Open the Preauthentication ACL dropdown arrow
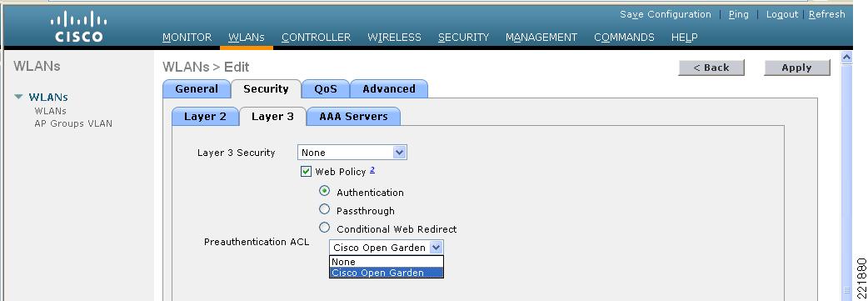This screenshot has height=301, width=868. (x=436, y=248)
